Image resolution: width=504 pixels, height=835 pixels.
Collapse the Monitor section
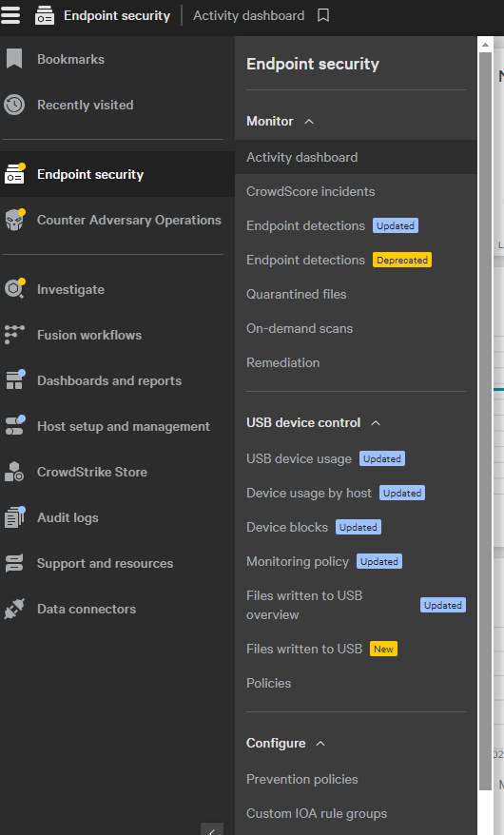pos(309,122)
